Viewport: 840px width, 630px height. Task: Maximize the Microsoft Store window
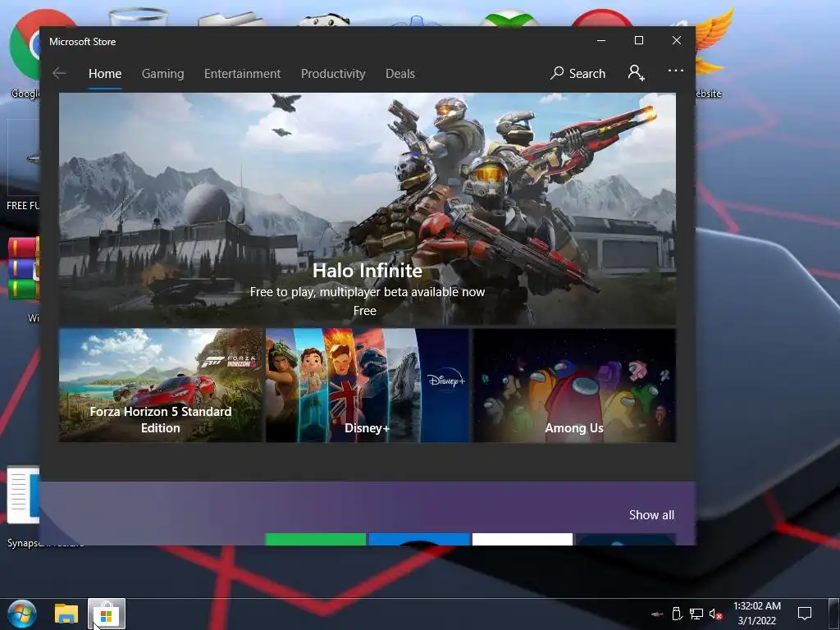point(638,41)
